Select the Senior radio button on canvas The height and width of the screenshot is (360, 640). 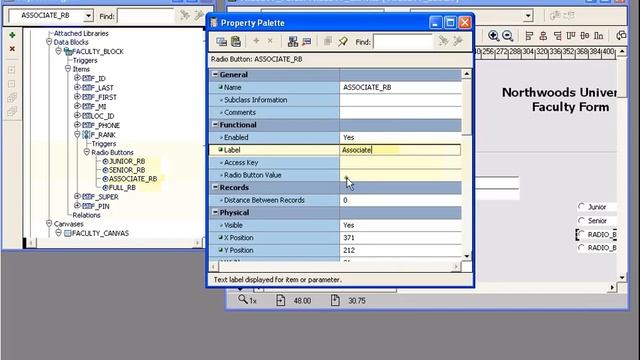(x=582, y=220)
